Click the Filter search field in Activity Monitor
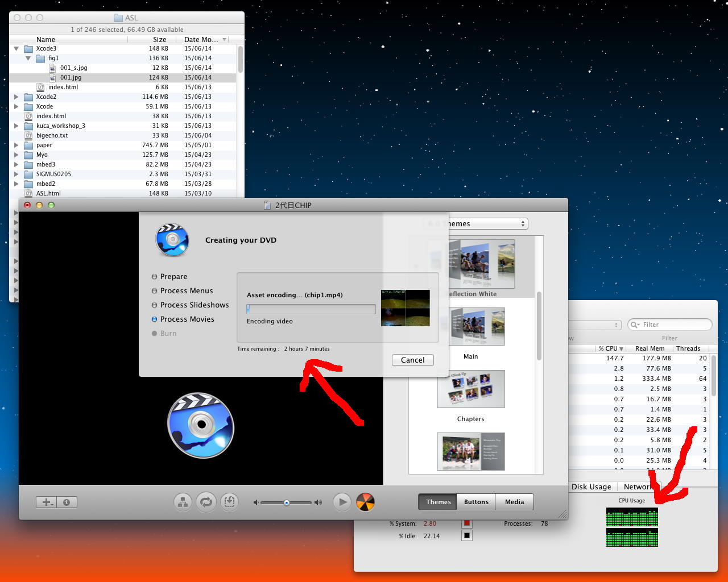 tap(670, 325)
